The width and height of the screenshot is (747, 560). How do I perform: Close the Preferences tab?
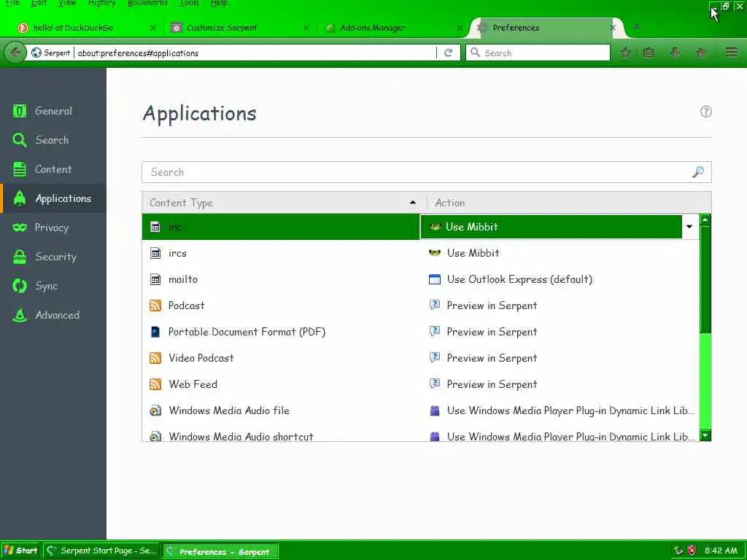tap(613, 28)
